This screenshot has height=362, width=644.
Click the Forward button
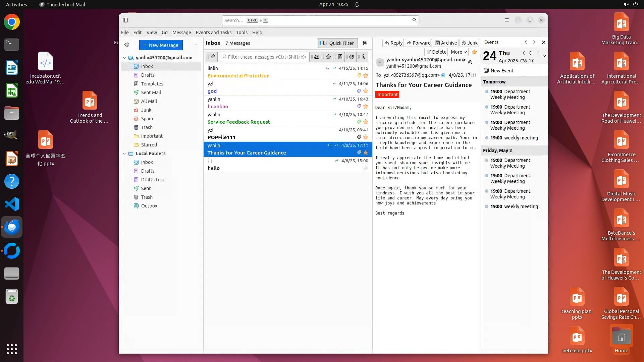tap(419, 43)
